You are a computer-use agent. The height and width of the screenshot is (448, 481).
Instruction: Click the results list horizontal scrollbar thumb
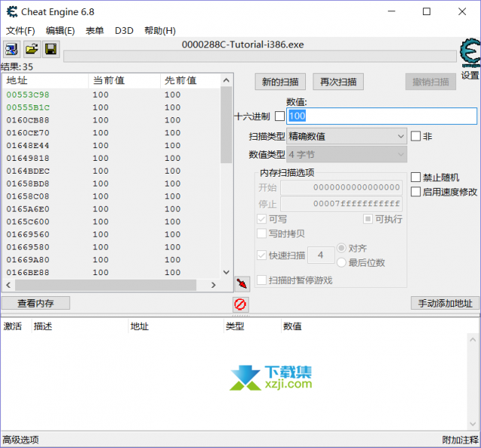105,285
